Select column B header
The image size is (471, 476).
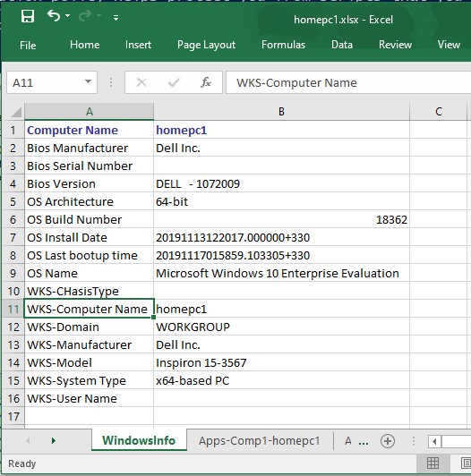click(x=281, y=112)
